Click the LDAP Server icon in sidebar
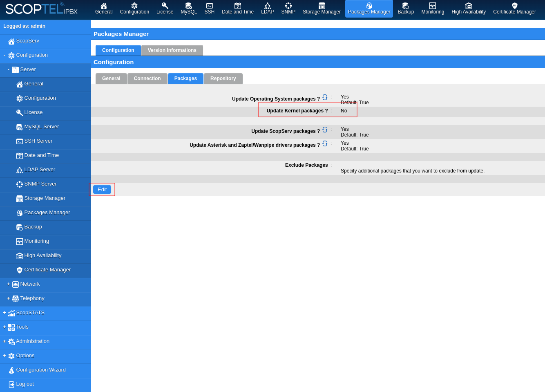The image size is (545, 392). coord(20,170)
